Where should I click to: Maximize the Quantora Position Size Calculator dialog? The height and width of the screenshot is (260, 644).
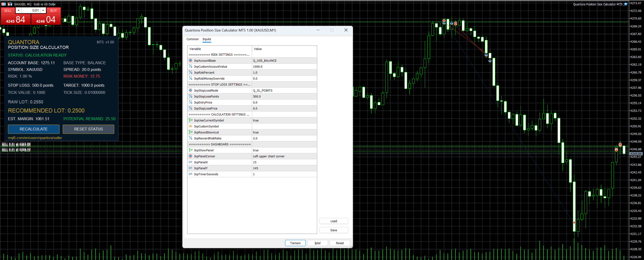click(x=332, y=30)
